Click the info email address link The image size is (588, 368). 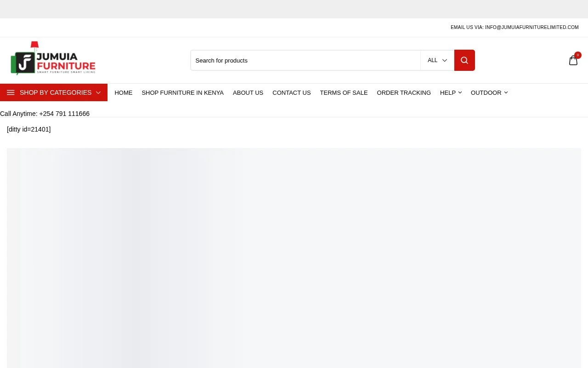531,28
